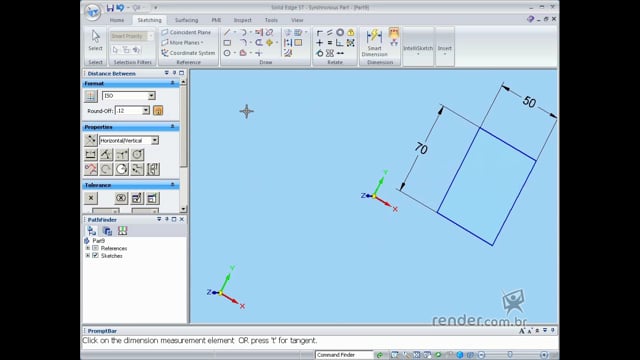Save the part with the floppy icon
This screenshot has height=360, width=640.
(x=110, y=8)
